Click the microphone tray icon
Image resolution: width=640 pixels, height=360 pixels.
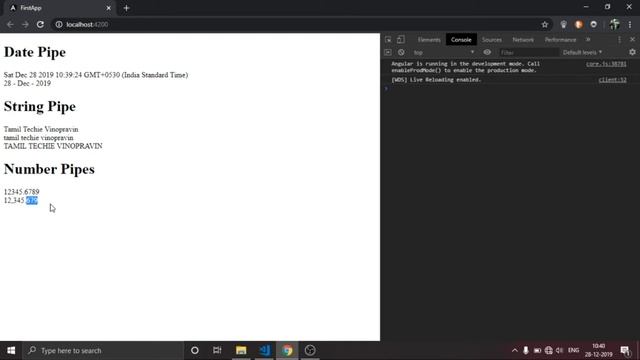point(526,350)
